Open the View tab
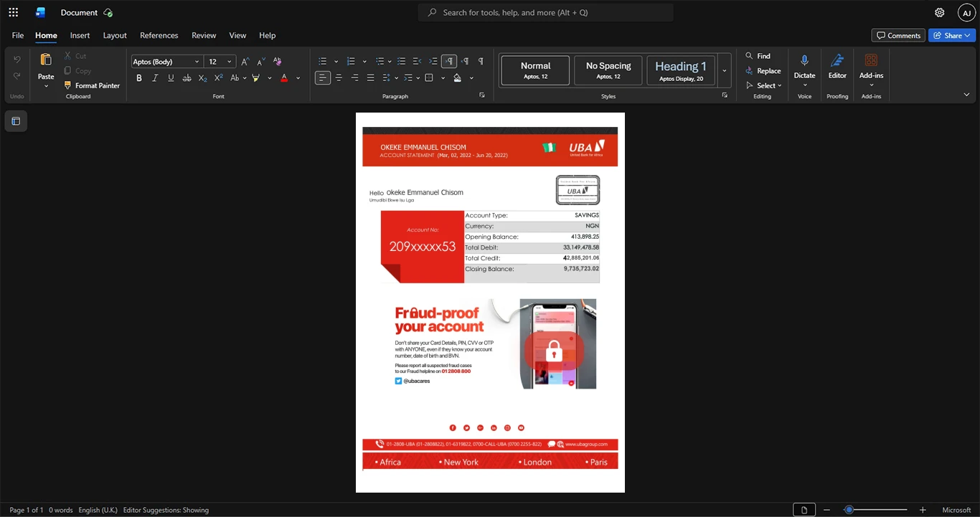 237,35
